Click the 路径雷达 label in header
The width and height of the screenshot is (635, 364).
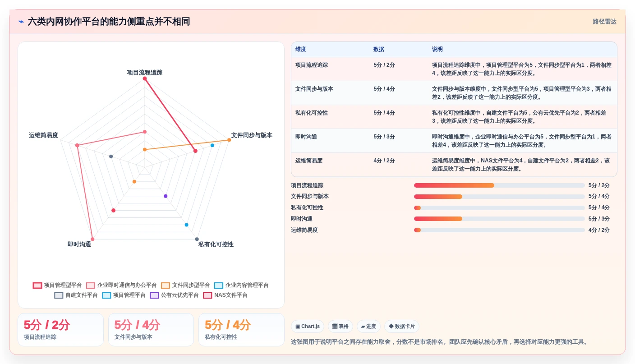click(x=604, y=22)
